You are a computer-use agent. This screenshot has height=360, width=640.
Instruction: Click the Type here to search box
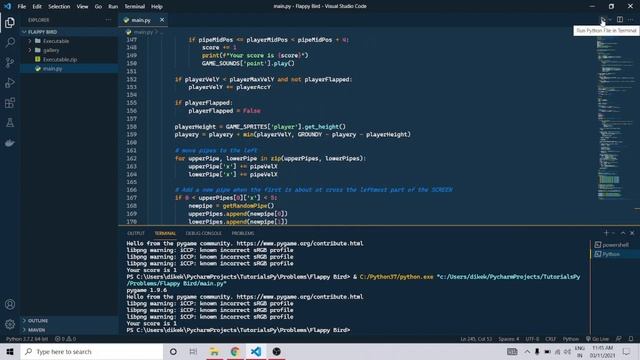click(x=91, y=351)
